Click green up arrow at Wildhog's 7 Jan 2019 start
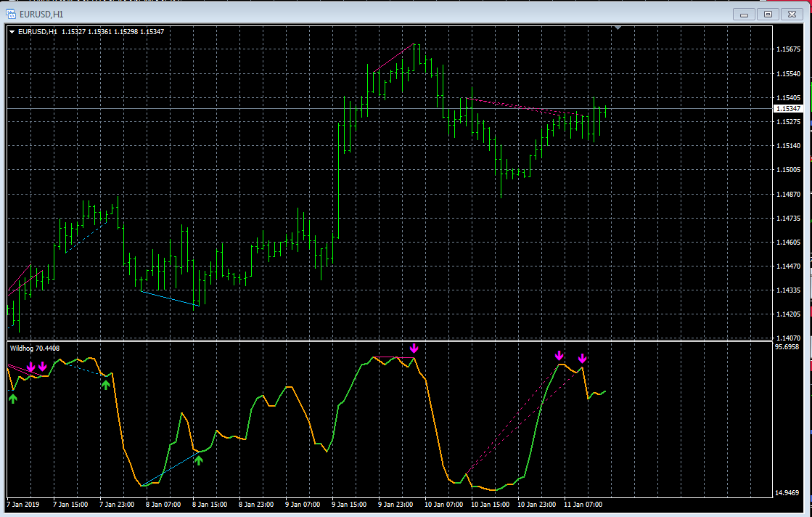 click(13, 398)
